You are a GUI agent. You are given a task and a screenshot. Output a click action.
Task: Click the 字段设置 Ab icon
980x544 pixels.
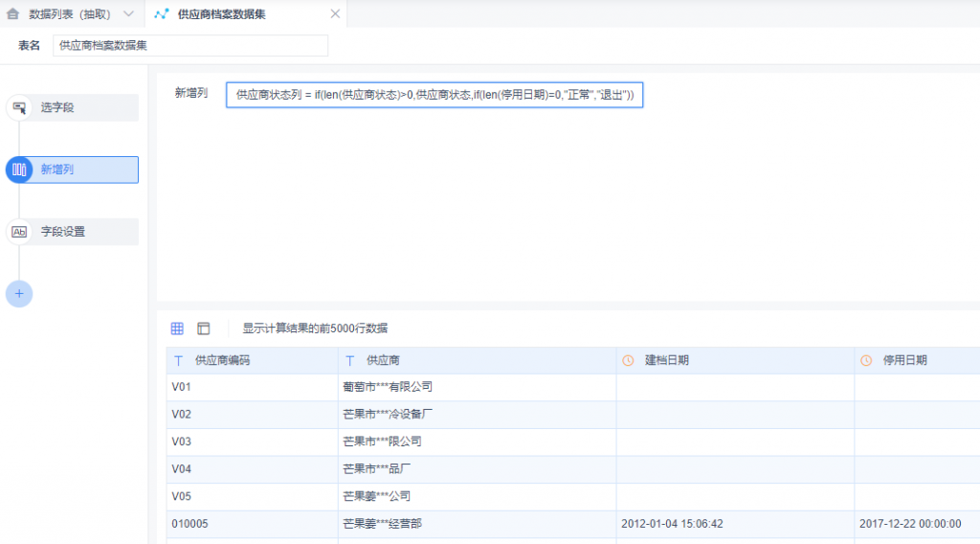coord(19,232)
